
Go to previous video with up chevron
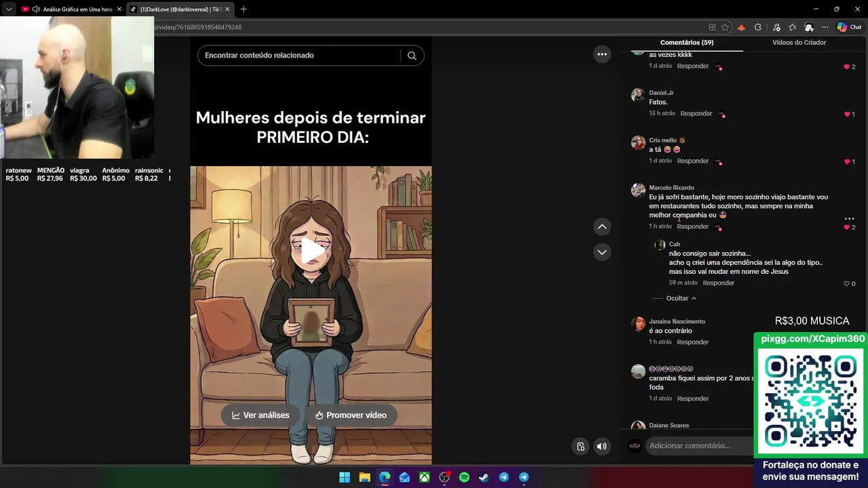pyautogui.click(x=601, y=226)
